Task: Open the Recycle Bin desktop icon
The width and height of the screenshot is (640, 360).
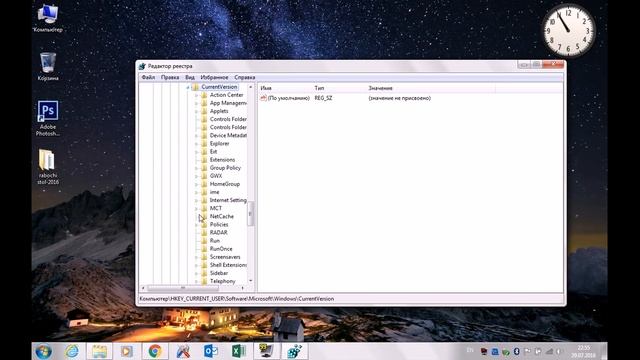Action: pyautogui.click(x=48, y=66)
